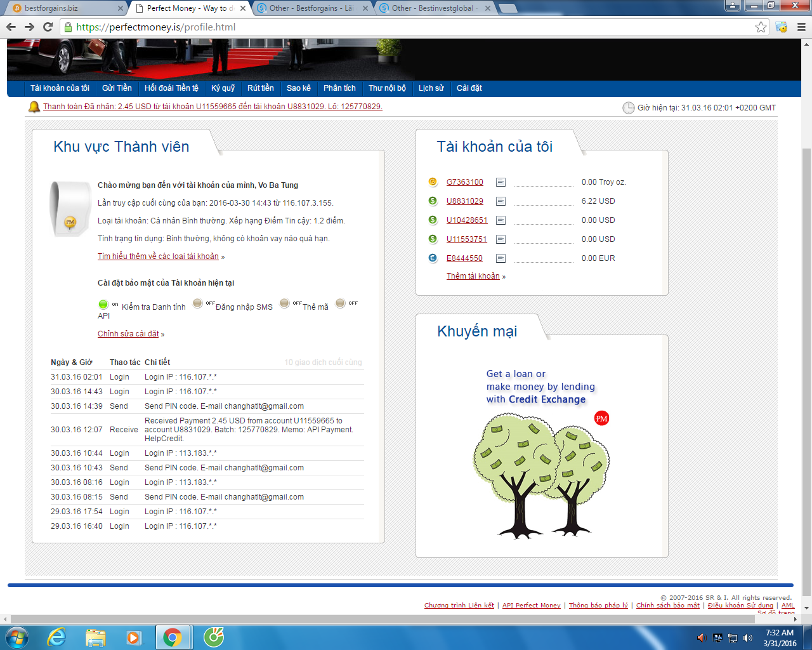Toggle the API security indicator

tap(341, 303)
